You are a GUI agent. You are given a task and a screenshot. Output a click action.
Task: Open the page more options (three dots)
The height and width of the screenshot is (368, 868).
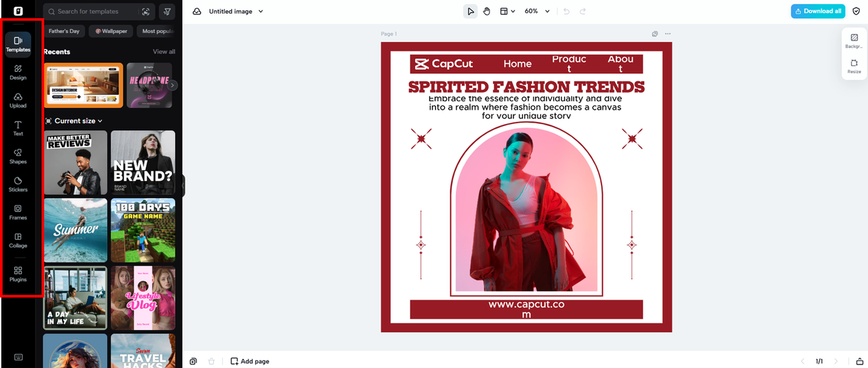[667, 34]
